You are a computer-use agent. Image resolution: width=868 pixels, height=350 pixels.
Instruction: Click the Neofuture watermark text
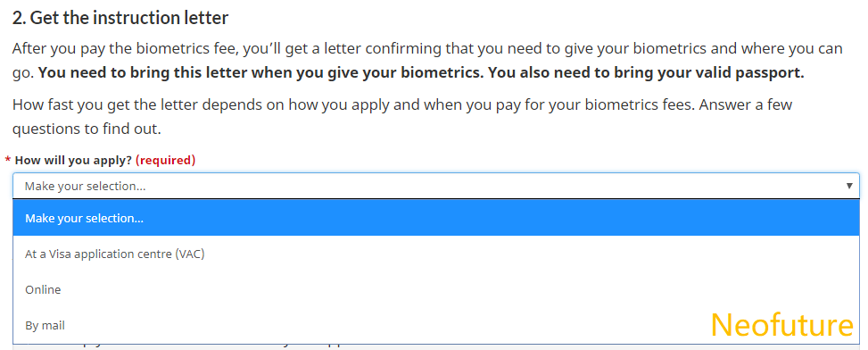(782, 324)
